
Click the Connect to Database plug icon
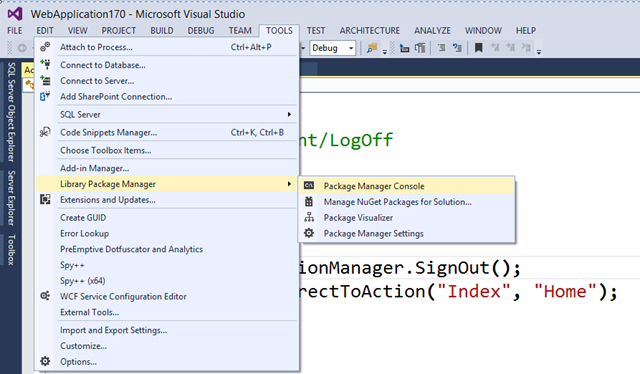click(45, 65)
